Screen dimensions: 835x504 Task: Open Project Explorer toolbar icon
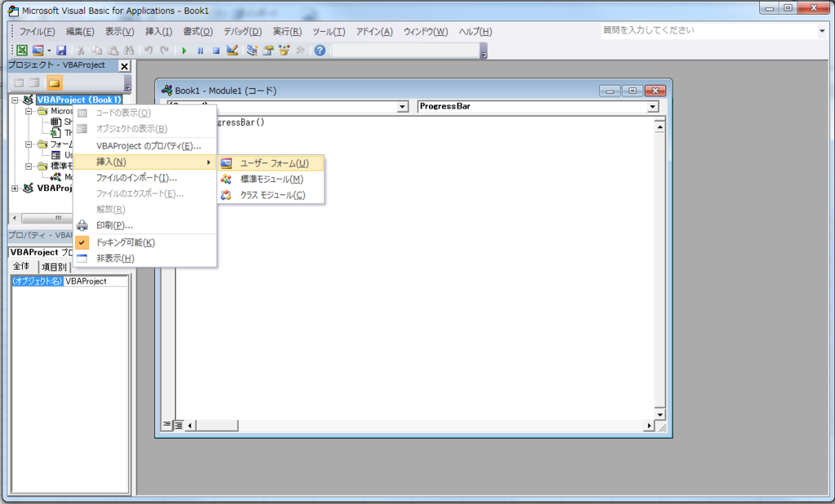point(252,51)
